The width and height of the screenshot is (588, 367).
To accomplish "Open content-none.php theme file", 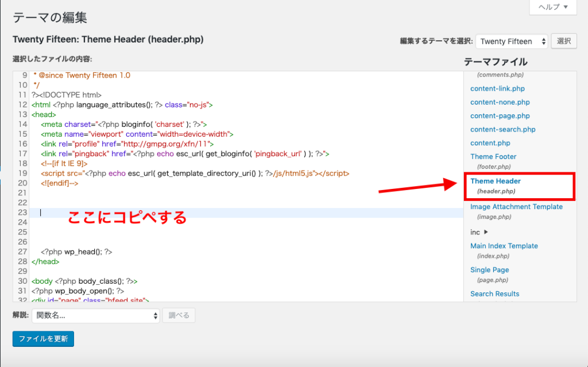I will click(x=500, y=102).
